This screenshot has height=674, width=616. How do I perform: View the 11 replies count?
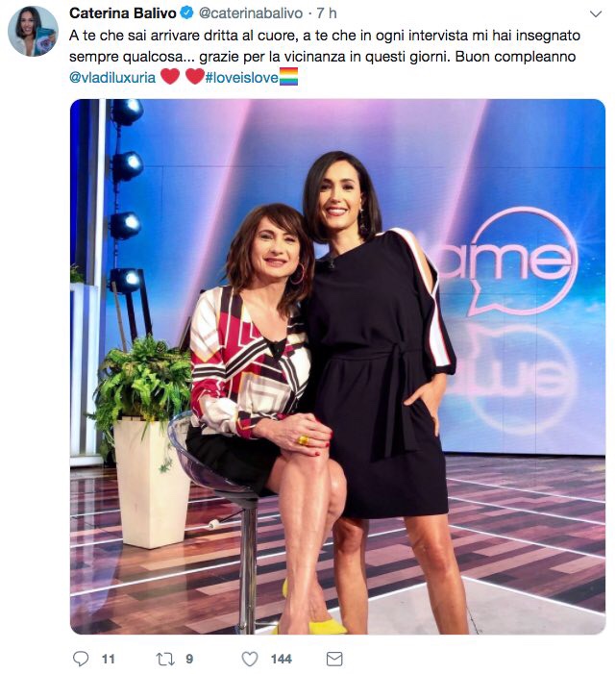[109, 659]
